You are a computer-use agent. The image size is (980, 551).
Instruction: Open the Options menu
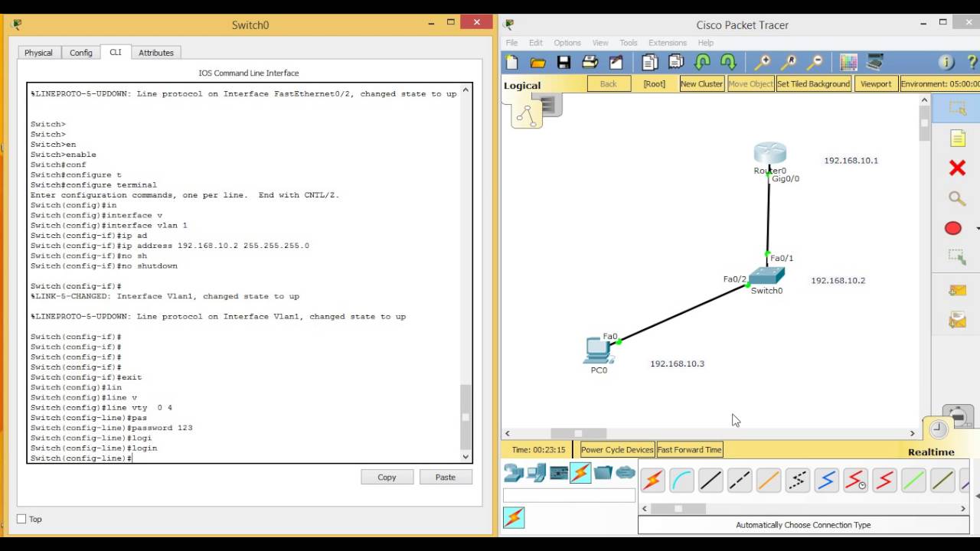pos(567,43)
